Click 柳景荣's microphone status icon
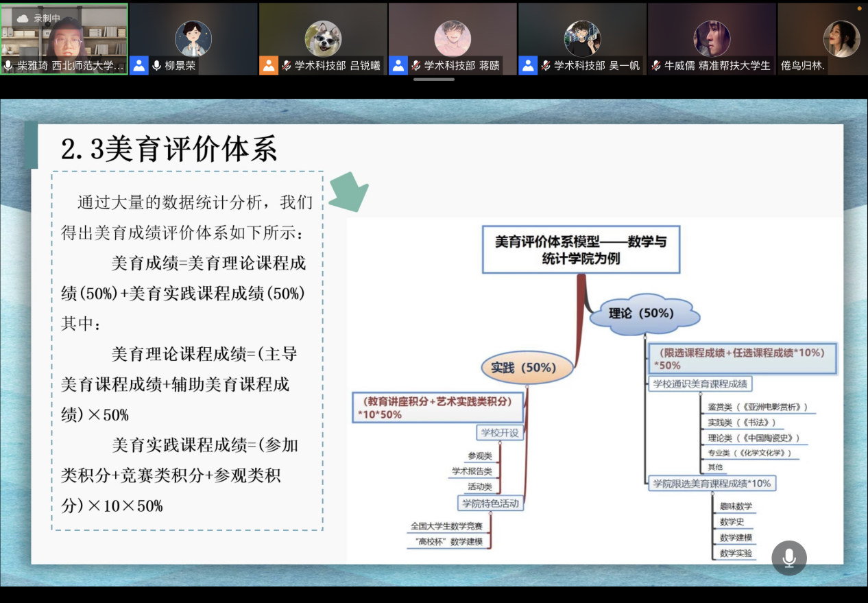This screenshot has height=603, width=868. [x=157, y=66]
